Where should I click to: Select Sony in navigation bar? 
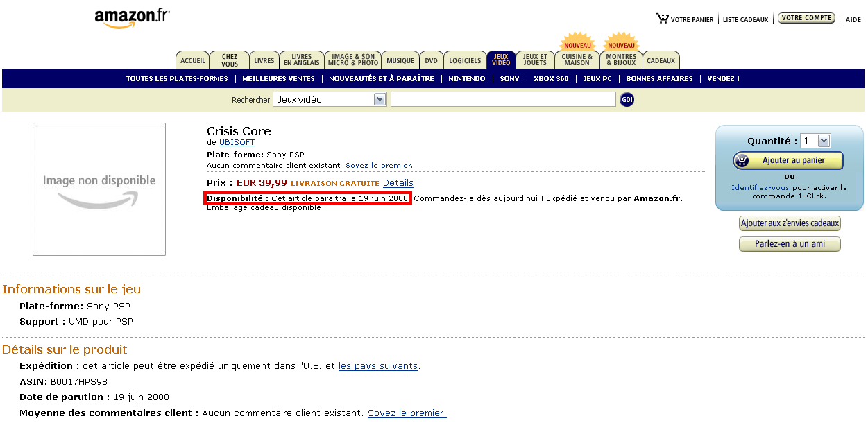(509, 79)
